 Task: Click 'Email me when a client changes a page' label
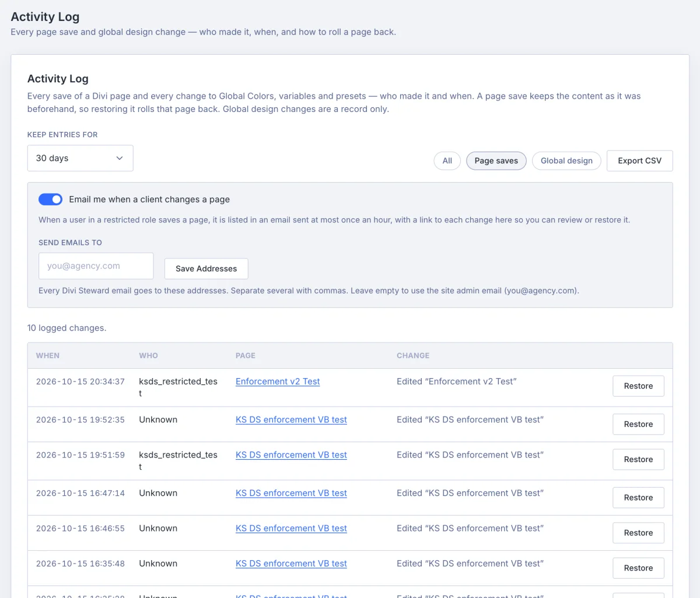pyautogui.click(x=149, y=200)
